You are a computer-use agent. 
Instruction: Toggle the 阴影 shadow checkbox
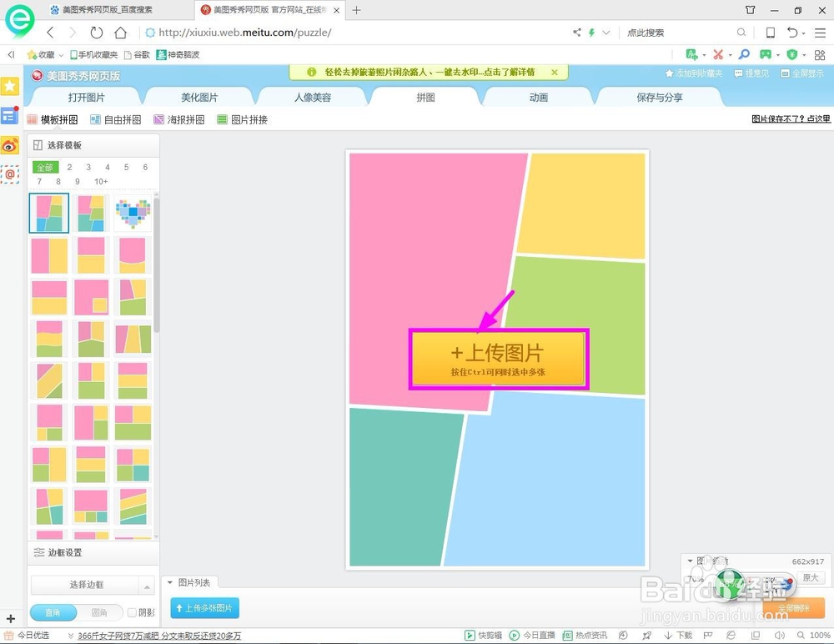click(133, 612)
